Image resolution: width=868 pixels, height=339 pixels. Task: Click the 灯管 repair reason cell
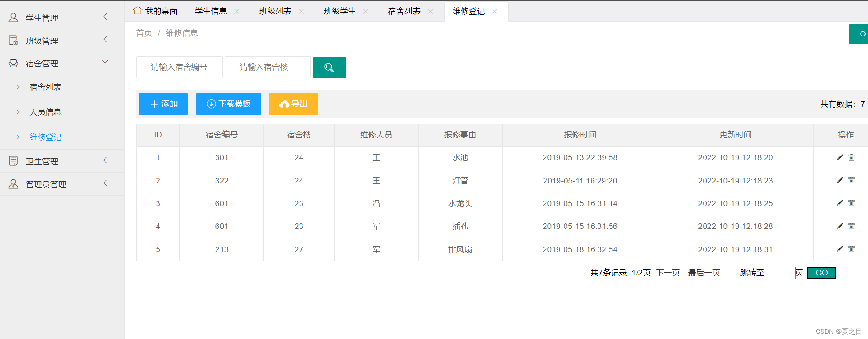coord(460,181)
